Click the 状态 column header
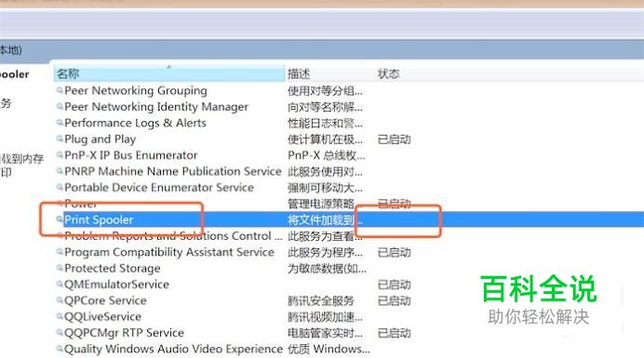 coord(388,73)
